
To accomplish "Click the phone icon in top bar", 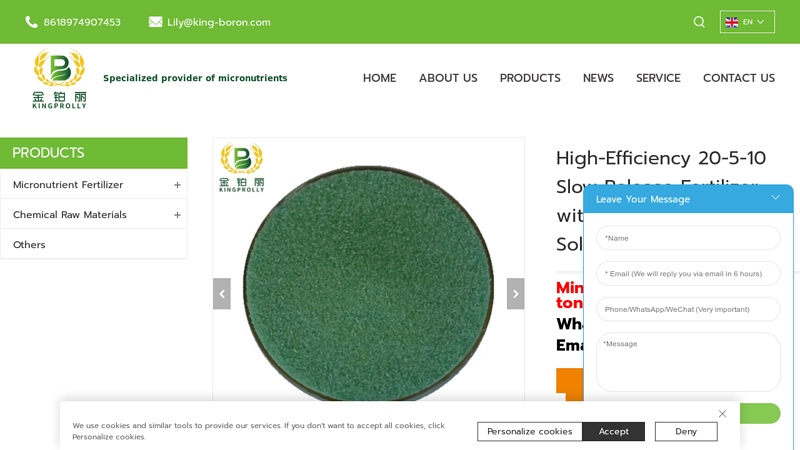I will pyautogui.click(x=31, y=22).
